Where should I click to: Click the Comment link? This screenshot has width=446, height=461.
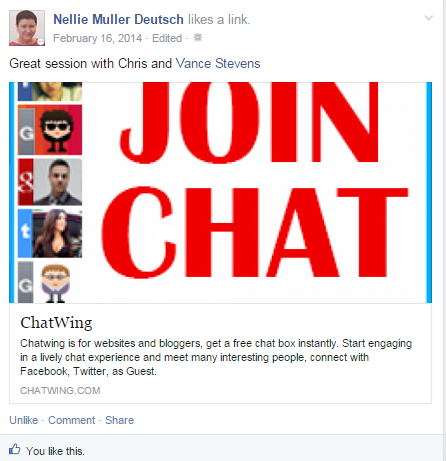point(72,420)
